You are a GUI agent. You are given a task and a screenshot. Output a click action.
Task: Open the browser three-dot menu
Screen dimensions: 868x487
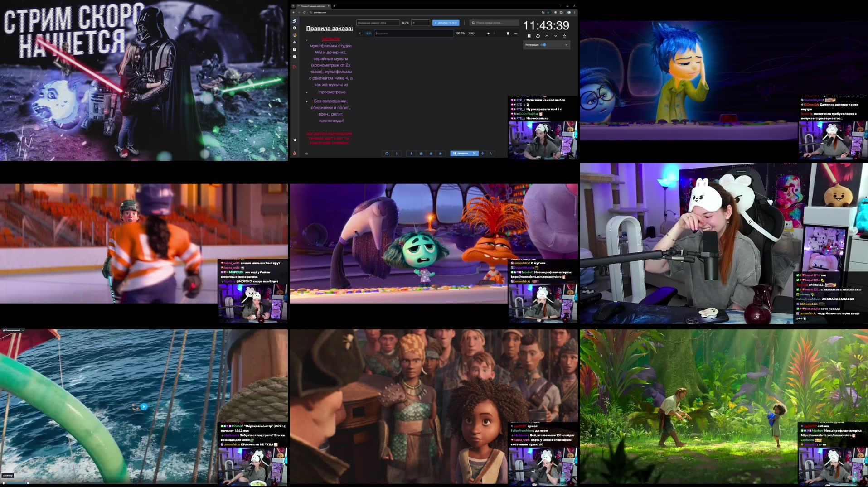[x=575, y=12]
